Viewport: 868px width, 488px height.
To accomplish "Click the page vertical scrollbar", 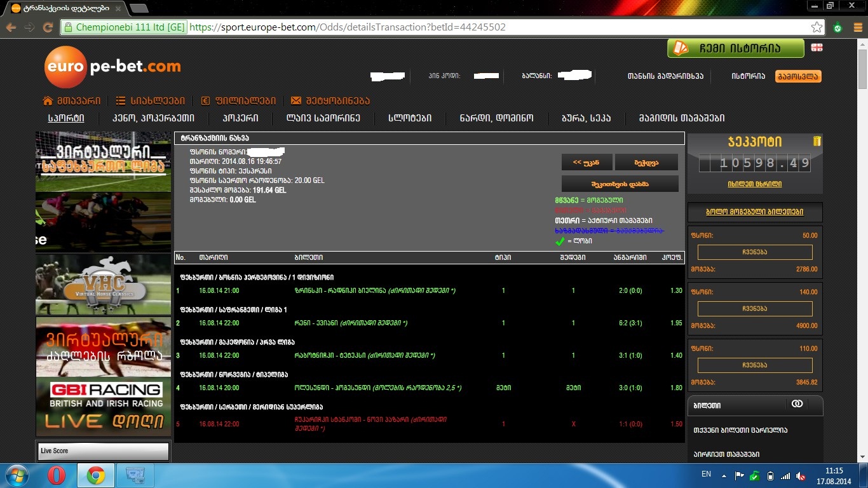I will click(x=862, y=251).
